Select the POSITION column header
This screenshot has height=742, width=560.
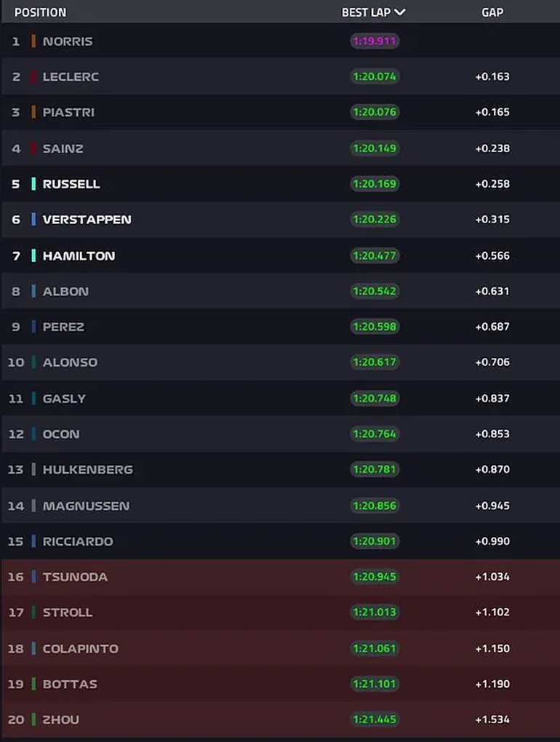click(x=40, y=12)
